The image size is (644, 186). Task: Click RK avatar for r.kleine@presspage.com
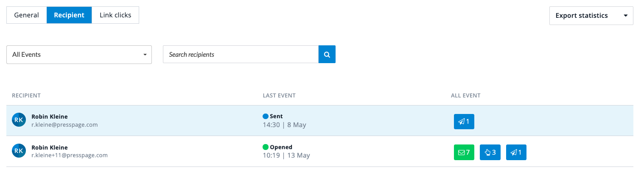19,120
